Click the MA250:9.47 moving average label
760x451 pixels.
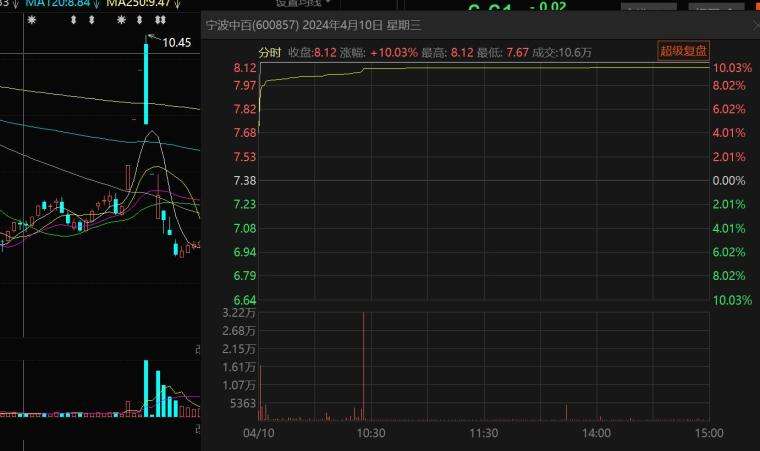pos(139,4)
